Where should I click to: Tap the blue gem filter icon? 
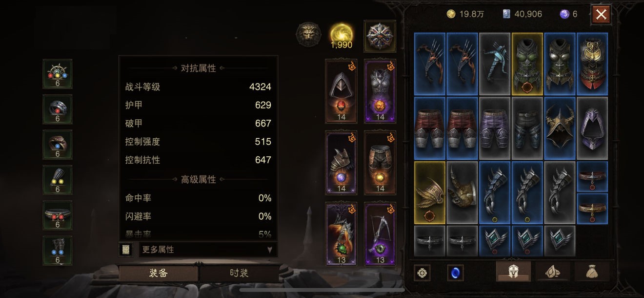point(456,273)
